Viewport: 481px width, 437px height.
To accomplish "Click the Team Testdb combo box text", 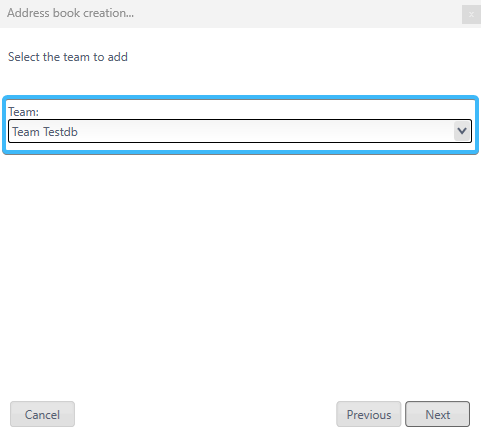I will point(45,132).
